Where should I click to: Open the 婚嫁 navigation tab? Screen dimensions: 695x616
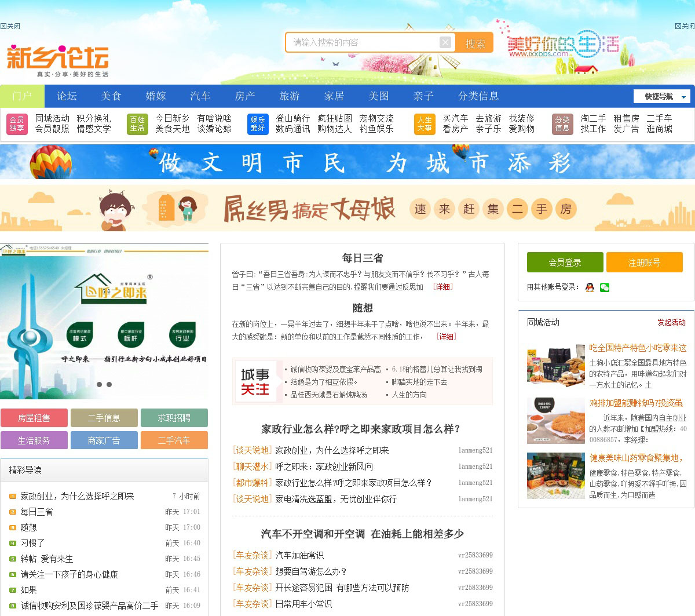click(x=156, y=96)
